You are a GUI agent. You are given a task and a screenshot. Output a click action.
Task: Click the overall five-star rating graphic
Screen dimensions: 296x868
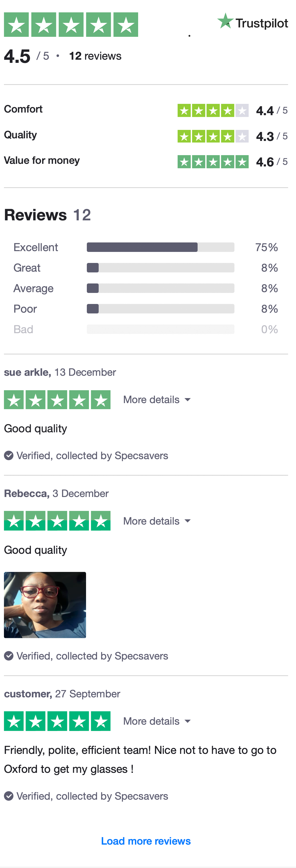[x=71, y=25]
